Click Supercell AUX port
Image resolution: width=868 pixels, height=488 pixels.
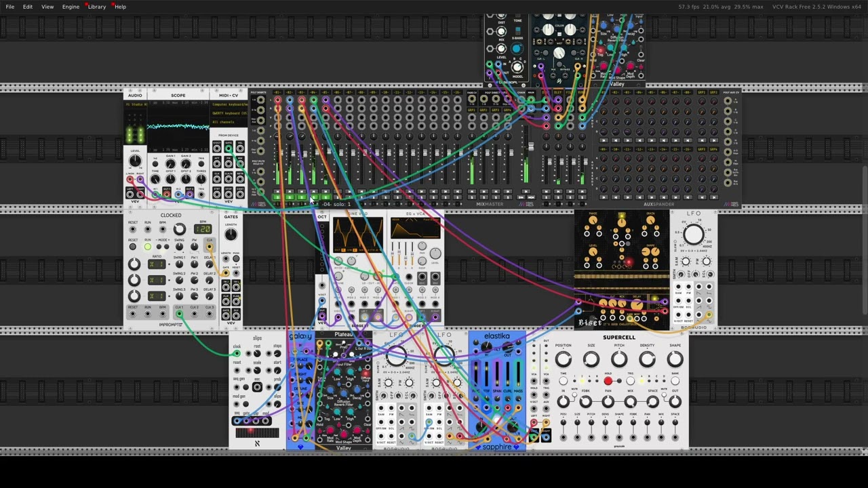(x=546, y=409)
